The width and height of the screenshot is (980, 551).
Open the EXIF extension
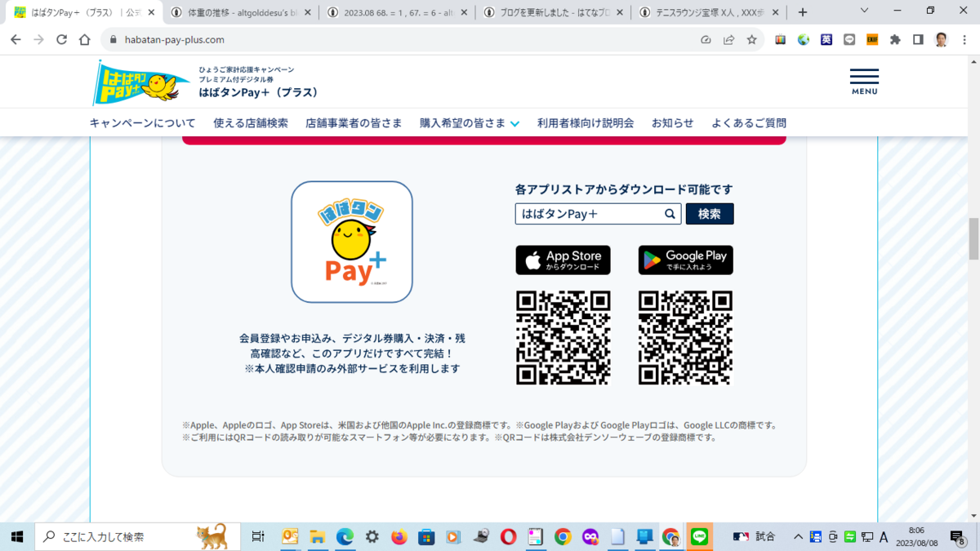click(872, 40)
